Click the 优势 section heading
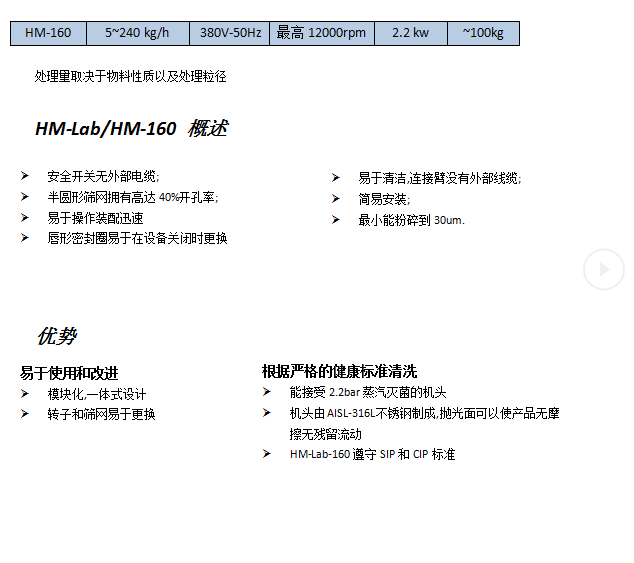Viewport: 634px width, 563px height. (x=56, y=336)
